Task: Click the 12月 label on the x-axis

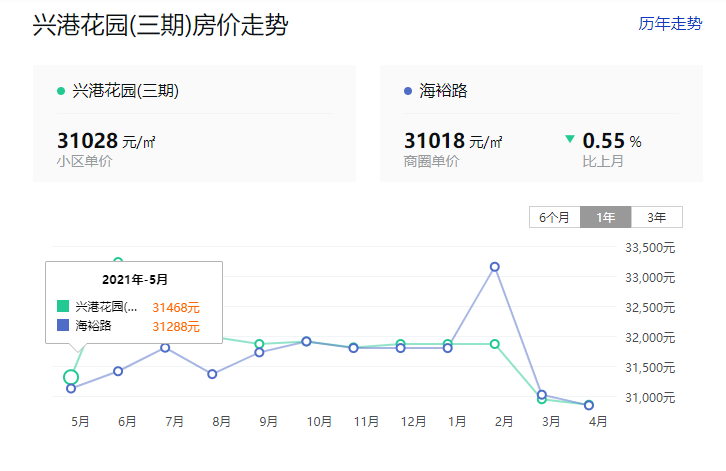Action: [x=413, y=421]
